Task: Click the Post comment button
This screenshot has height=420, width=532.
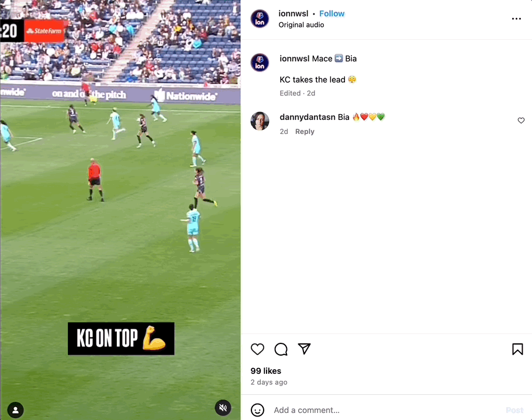Action: coord(514,410)
